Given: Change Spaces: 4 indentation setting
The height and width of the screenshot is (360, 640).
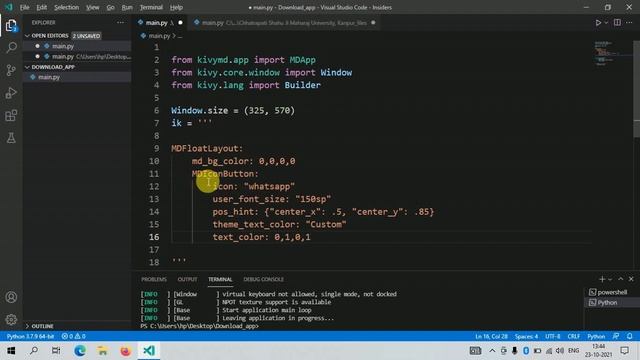Looking at the screenshot, I should click(x=526, y=336).
